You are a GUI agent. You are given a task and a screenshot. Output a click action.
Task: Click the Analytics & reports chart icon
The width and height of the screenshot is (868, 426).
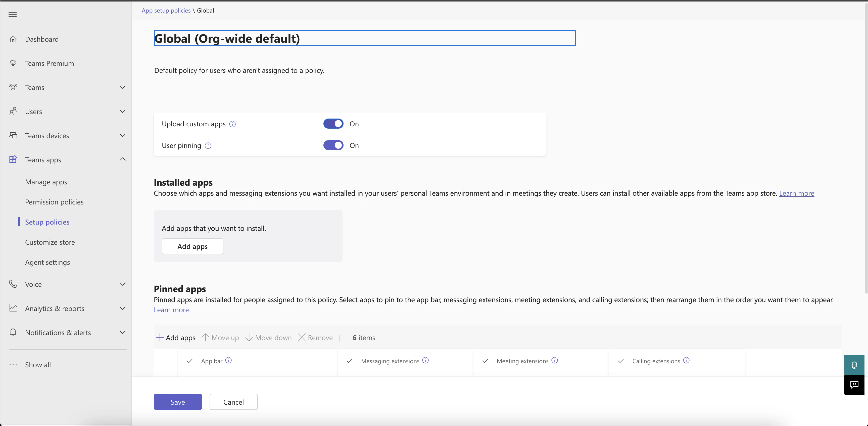tap(13, 308)
